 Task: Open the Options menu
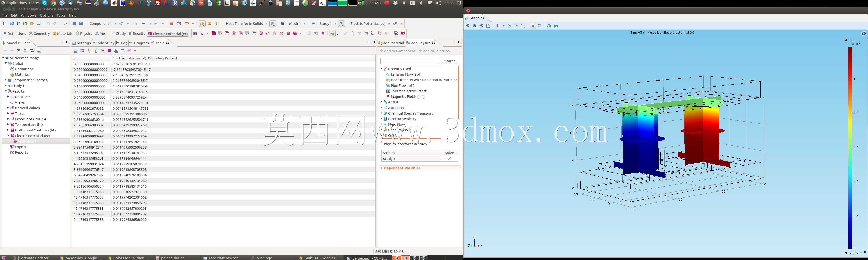point(47,15)
